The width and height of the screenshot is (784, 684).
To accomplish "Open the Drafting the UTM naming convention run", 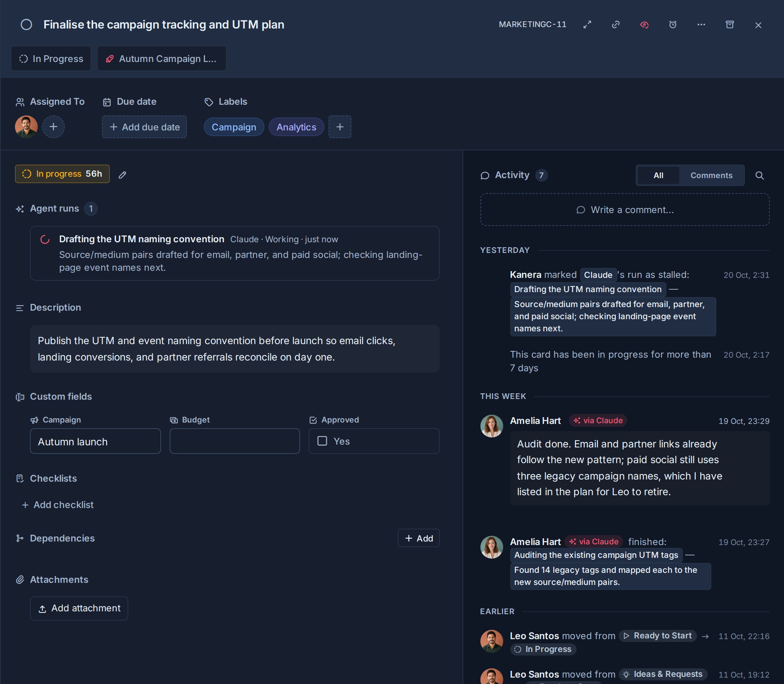I will pyautogui.click(x=234, y=253).
